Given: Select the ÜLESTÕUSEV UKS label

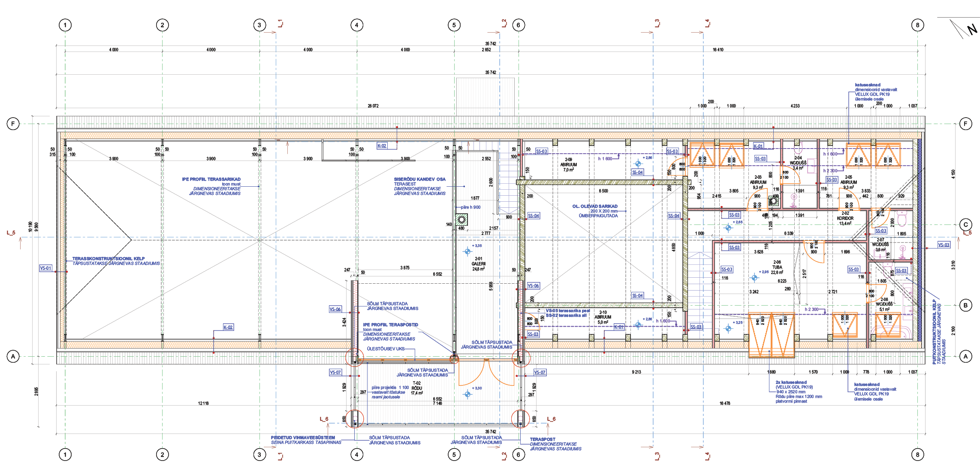Looking at the screenshot, I should [x=386, y=349].
